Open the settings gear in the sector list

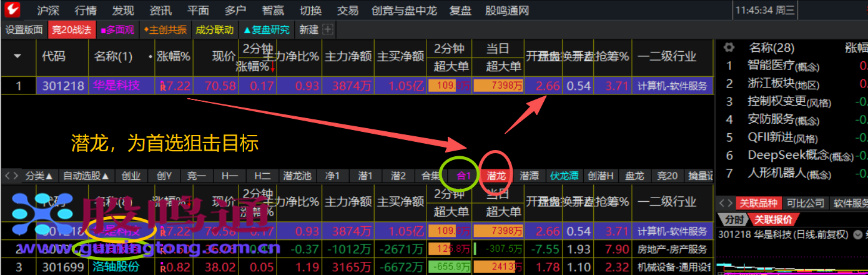tap(728, 47)
